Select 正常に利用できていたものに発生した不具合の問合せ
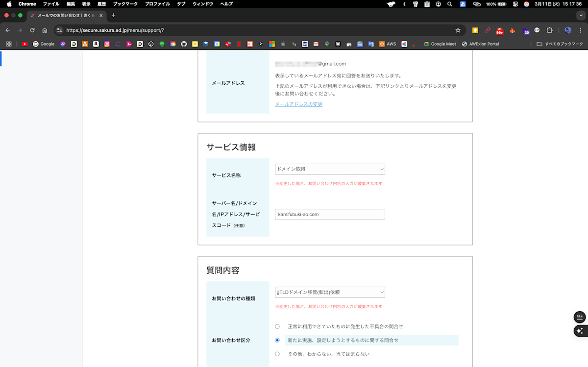The height and width of the screenshot is (367, 588). point(277,326)
